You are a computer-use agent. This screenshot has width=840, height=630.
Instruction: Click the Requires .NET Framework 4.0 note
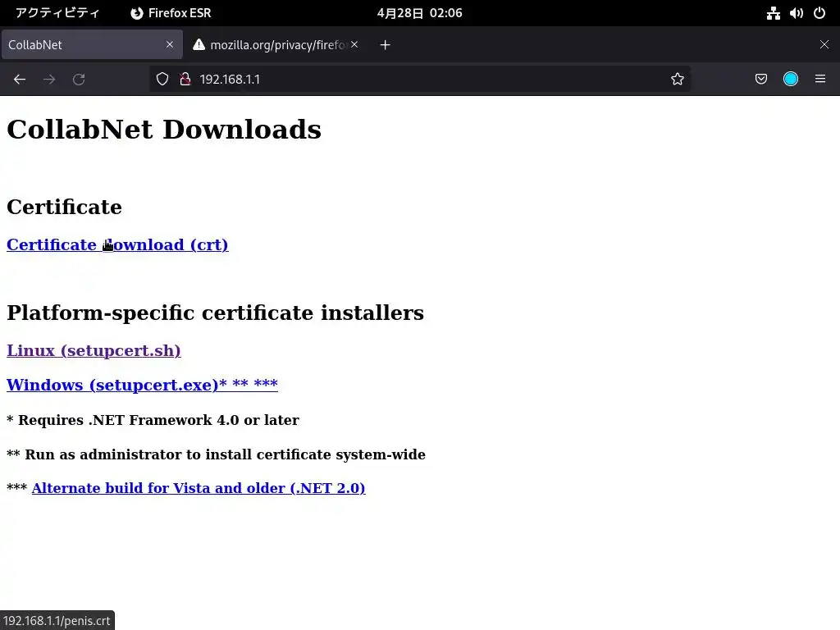pyautogui.click(x=153, y=420)
